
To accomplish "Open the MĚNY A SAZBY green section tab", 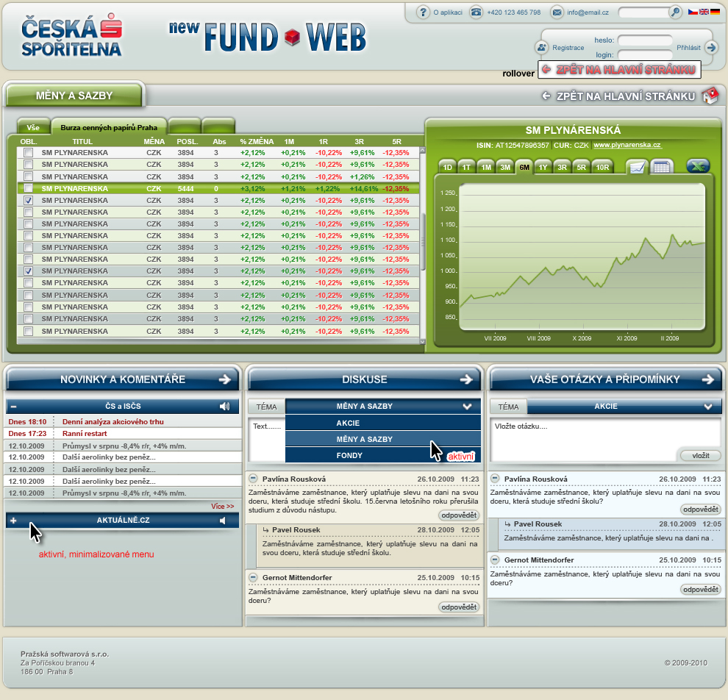I will point(74,96).
